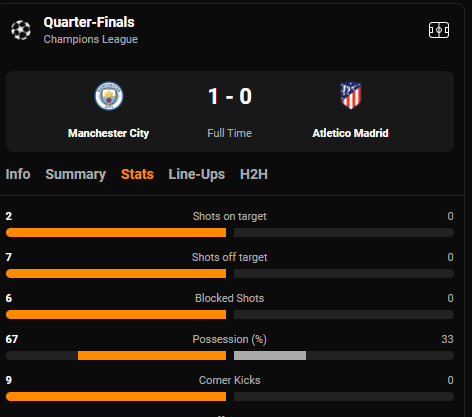This screenshot has height=417, width=472.
Task: Click the Quarter-Finals heading
Action: point(89,22)
